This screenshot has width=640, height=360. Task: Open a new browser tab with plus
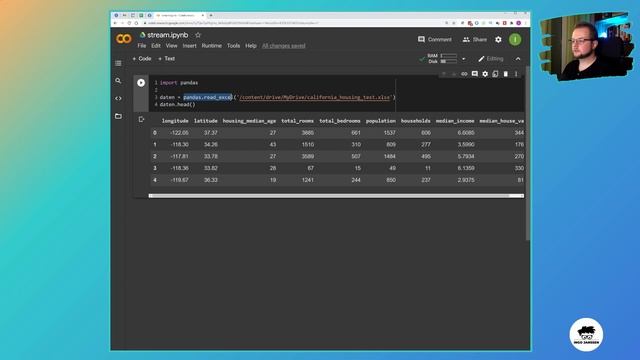point(211,16)
